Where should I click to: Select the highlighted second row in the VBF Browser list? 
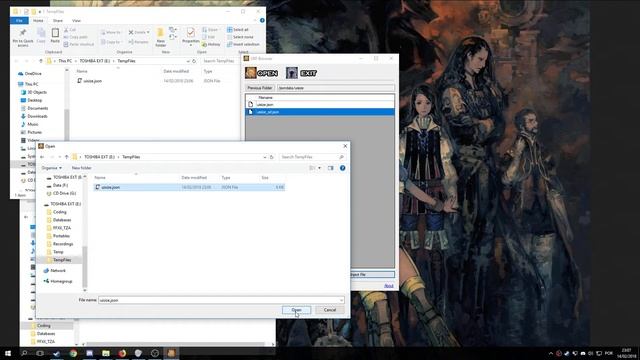(x=320, y=112)
